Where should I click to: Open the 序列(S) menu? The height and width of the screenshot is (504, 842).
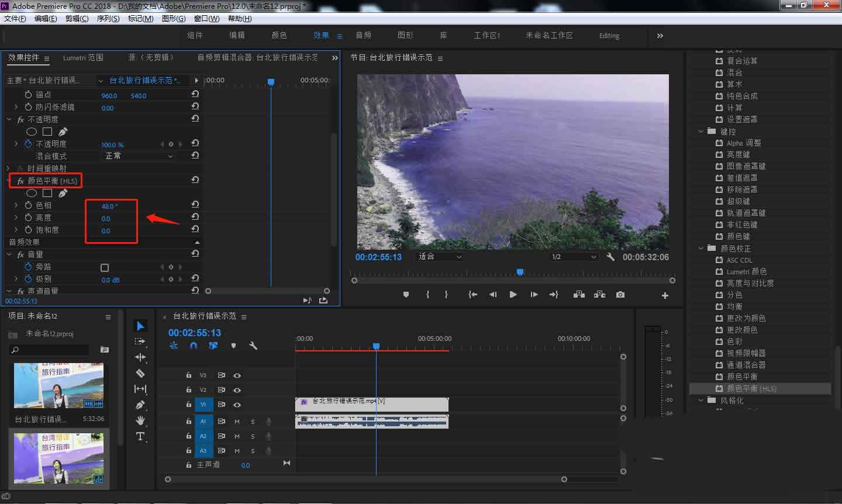point(108,19)
